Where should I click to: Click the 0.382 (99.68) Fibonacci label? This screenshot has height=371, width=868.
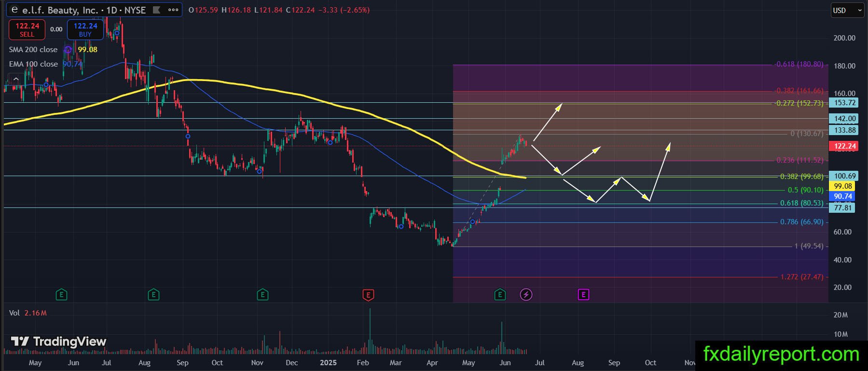tap(802, 177)
